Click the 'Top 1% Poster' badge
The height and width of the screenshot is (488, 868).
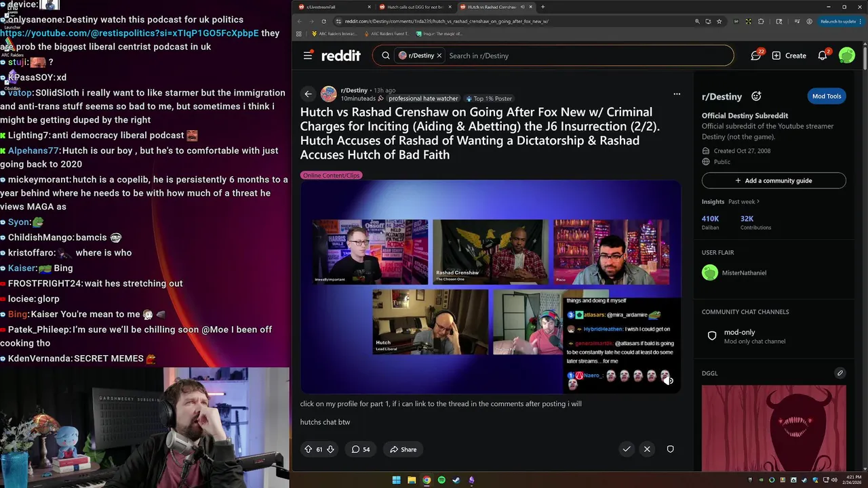(489, 98)
